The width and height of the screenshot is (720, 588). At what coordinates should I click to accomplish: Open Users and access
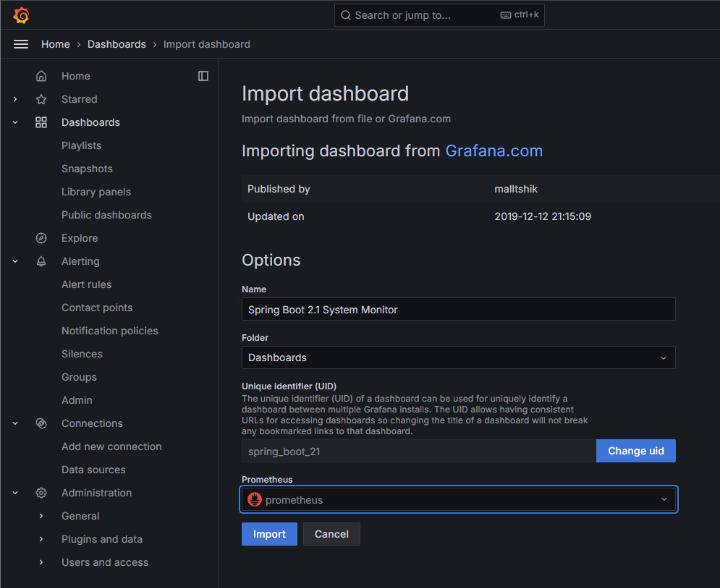pos(105,562)
